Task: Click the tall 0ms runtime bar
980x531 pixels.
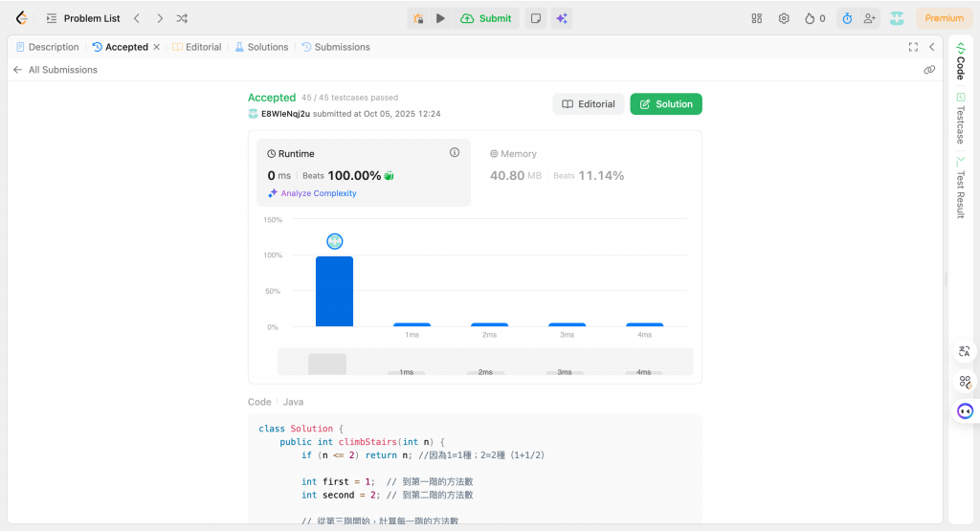Action: tap(334, 291)
